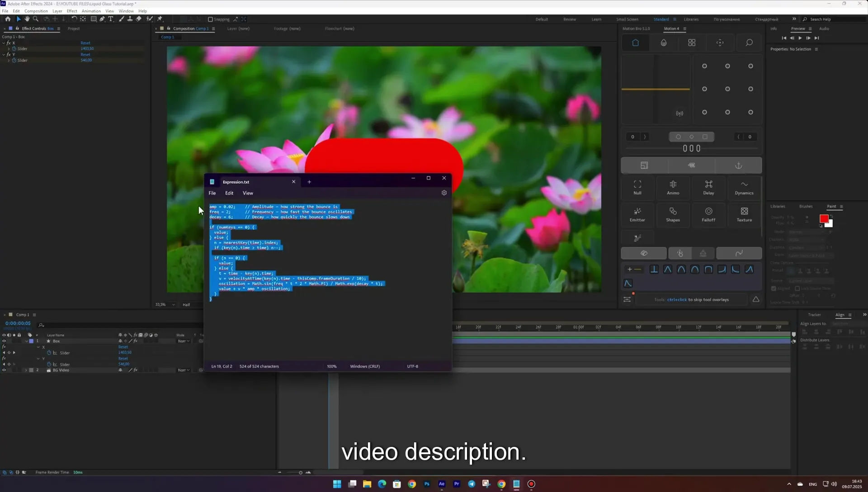Click the Animo tool in Motion 4
The width and height of the screenshot is (868, 492).
(x=673, y=187)
